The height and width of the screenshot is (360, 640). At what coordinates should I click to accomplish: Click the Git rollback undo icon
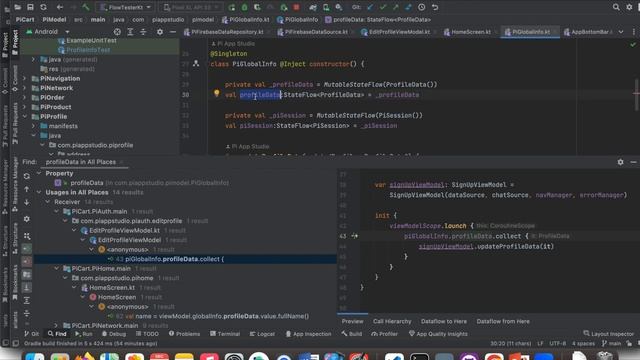(435, 7)
